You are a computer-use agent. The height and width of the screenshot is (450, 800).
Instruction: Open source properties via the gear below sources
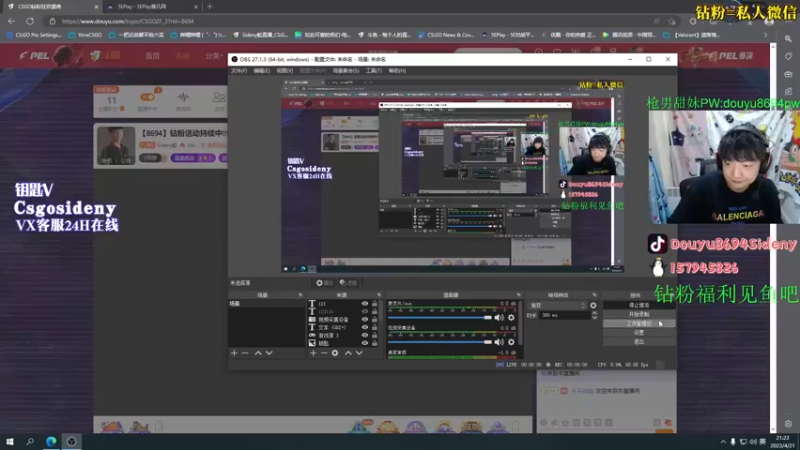335,353
